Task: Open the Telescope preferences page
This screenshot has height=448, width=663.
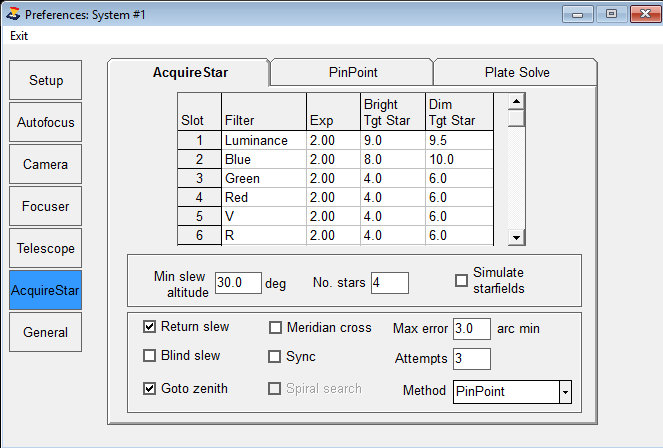Action: [46, 248]
